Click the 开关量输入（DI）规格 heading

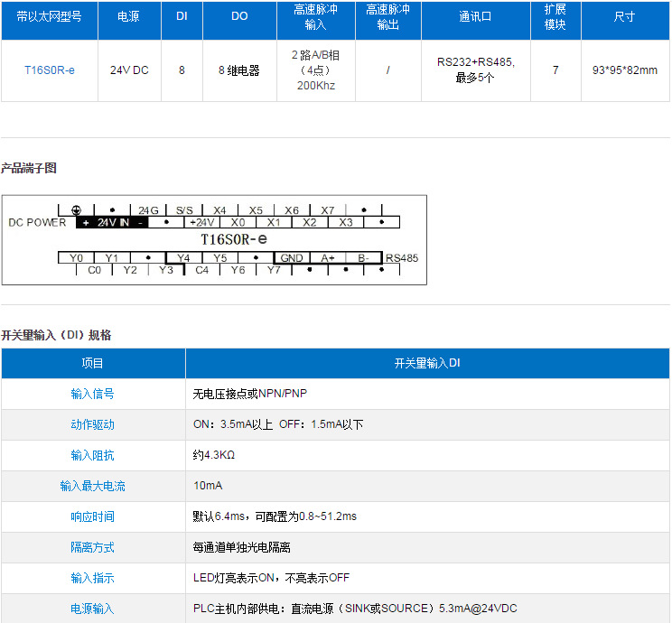(x=56, y=335)
